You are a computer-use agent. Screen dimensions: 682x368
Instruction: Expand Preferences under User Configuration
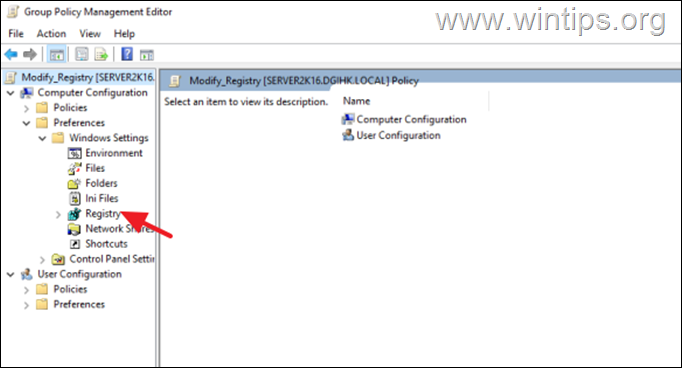[27, 305]
